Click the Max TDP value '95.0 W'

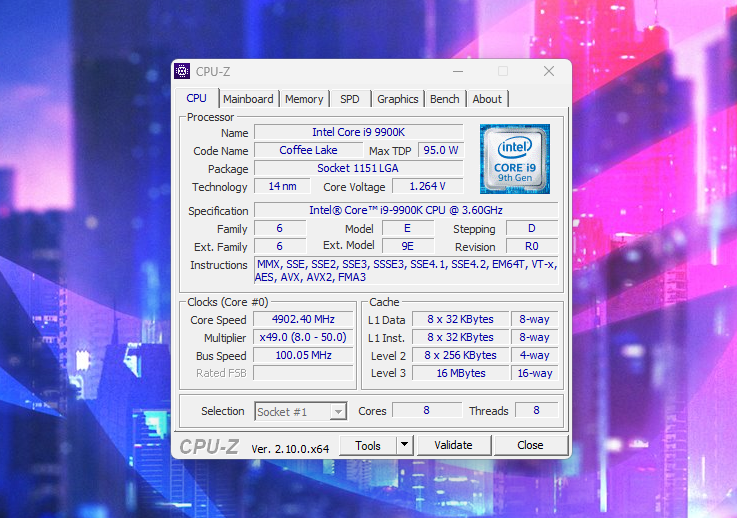441,150
